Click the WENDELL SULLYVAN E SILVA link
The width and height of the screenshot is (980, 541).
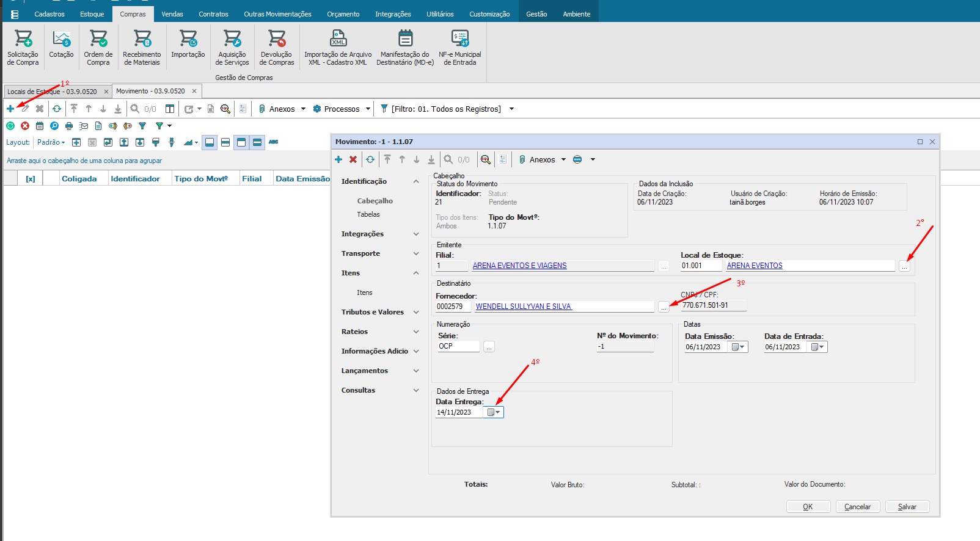(x=524, y=307)
